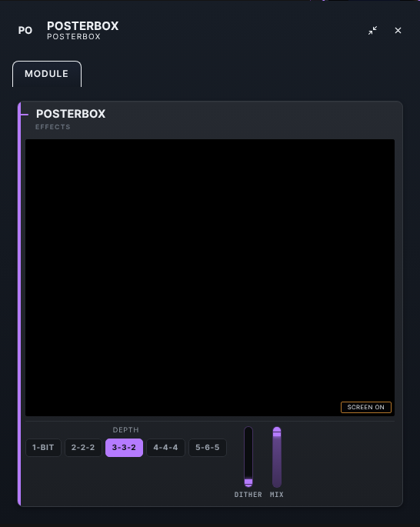Select the highlighted 3-3-2 depth button

pos(124,447)
